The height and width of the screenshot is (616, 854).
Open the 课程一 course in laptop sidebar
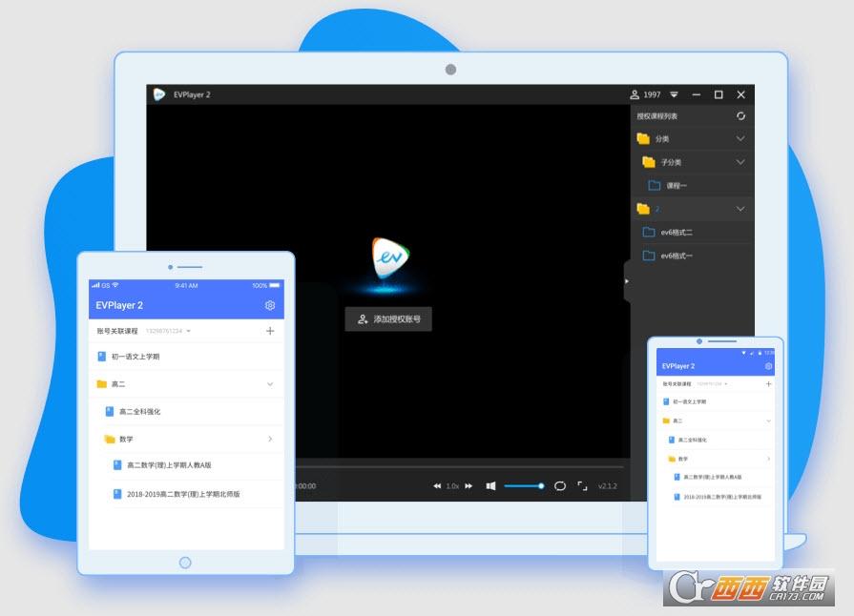(x=692, y=186)
